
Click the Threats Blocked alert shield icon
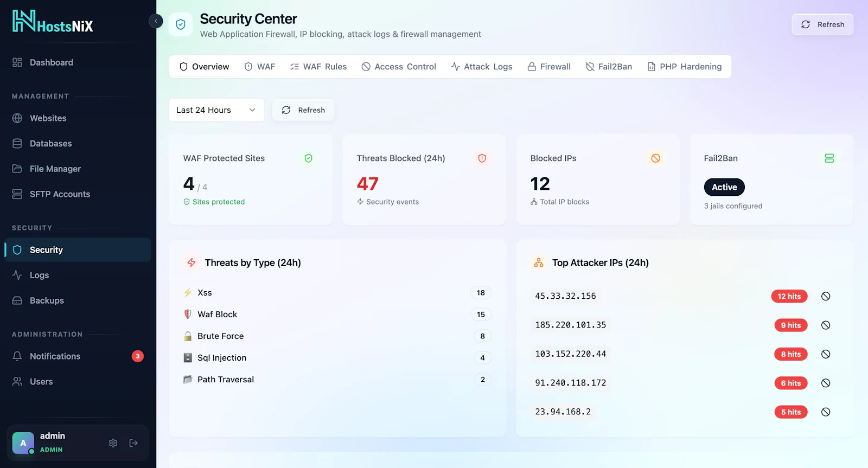click(x=482, y=158)
